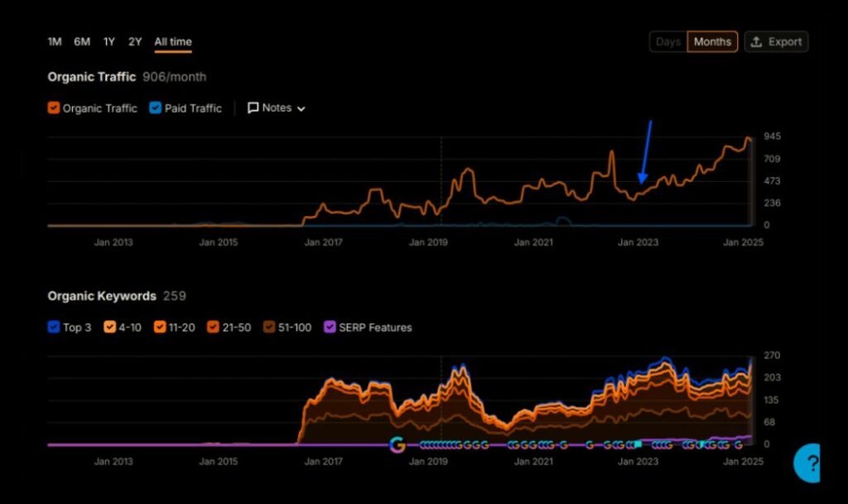848x504 pixels.
Task: Disable the SERP Features checkbox
Action: pos(330,327)
